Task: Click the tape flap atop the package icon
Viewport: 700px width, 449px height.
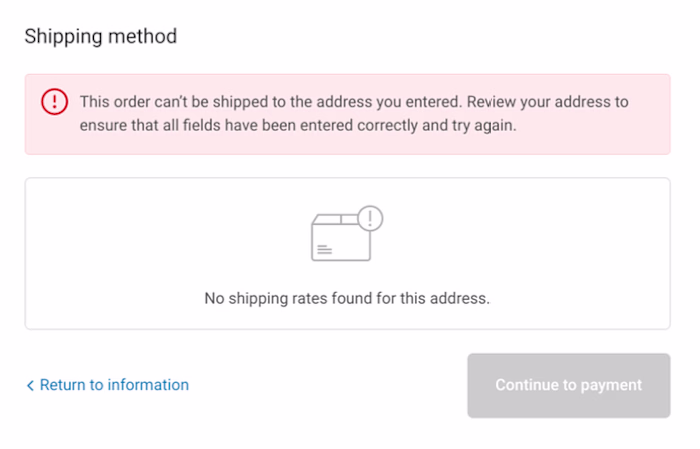Action: tap(340, 219)
